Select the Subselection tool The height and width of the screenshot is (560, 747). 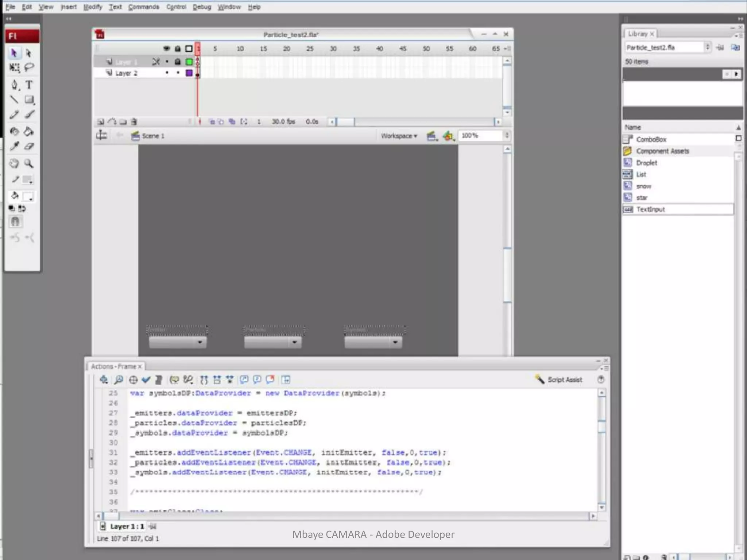[29, 53]
